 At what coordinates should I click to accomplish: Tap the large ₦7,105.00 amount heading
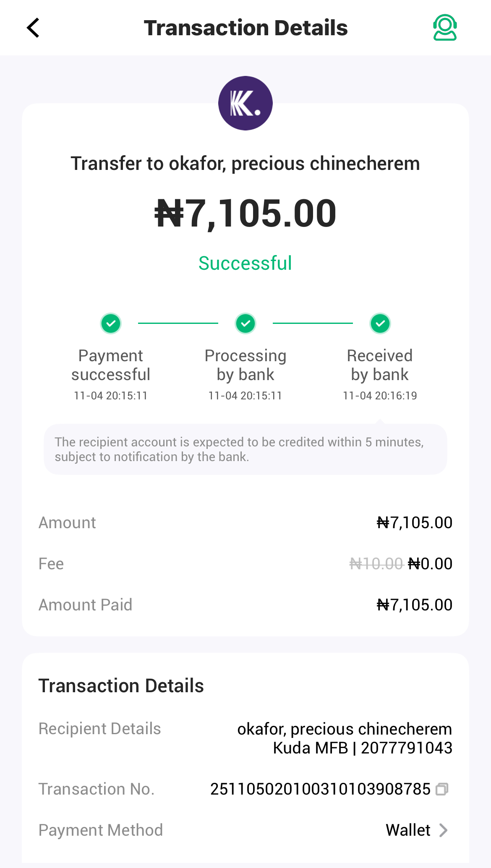point(245,214)
